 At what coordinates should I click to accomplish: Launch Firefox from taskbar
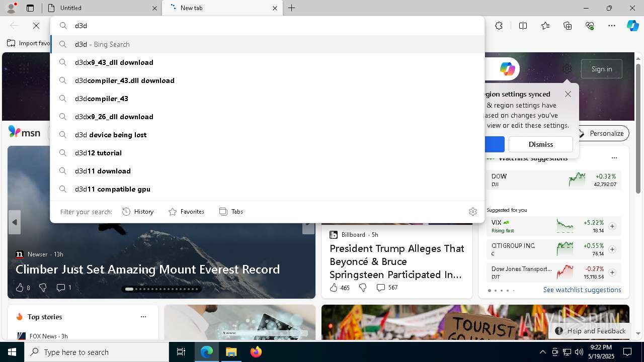point(256,352)
